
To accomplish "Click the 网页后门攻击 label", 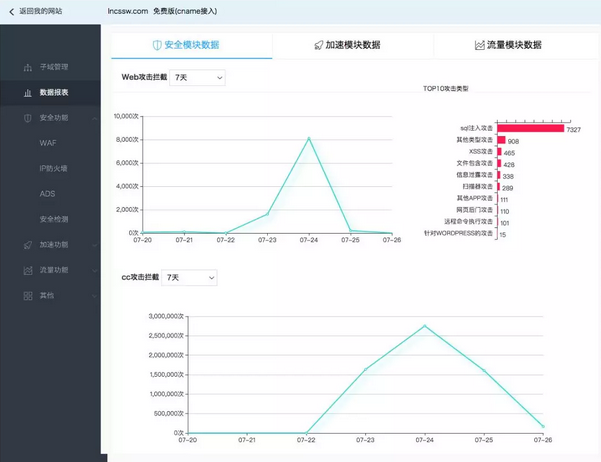I will (x=475, y=210).
